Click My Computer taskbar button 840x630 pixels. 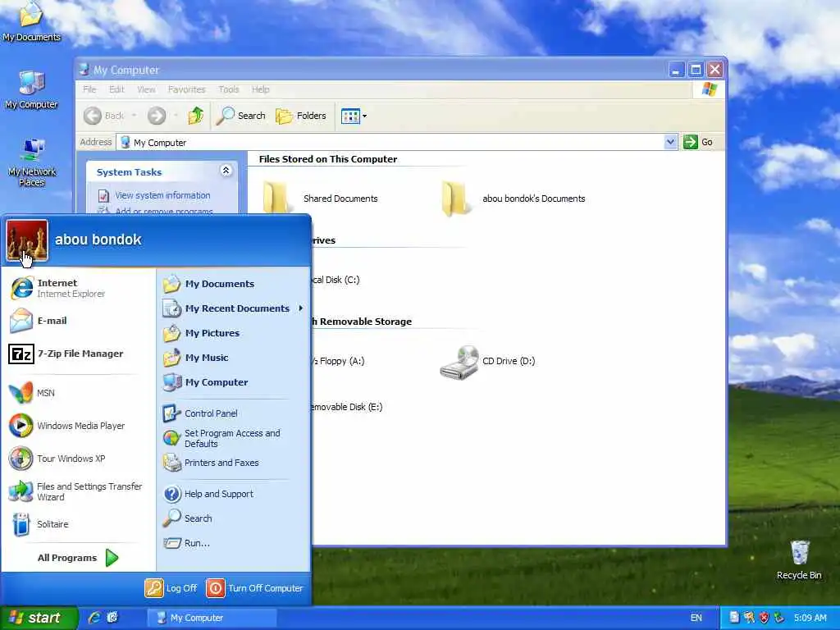212,618
